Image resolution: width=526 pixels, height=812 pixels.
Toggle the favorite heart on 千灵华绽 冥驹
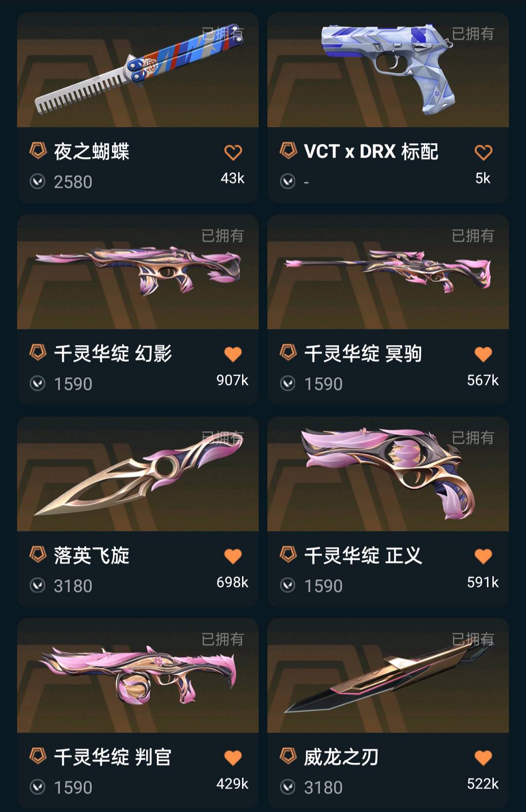click(x=483, y=354)
